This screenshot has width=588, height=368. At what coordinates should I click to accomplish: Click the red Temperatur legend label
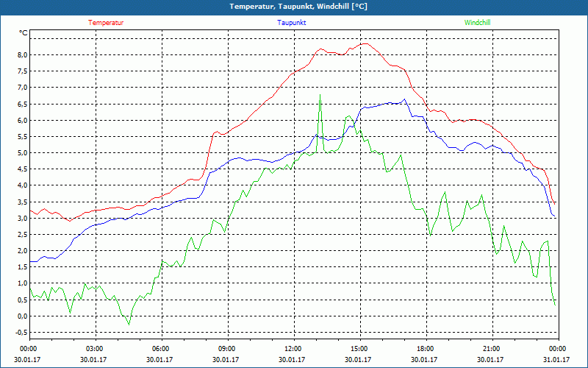pos(106,23)
